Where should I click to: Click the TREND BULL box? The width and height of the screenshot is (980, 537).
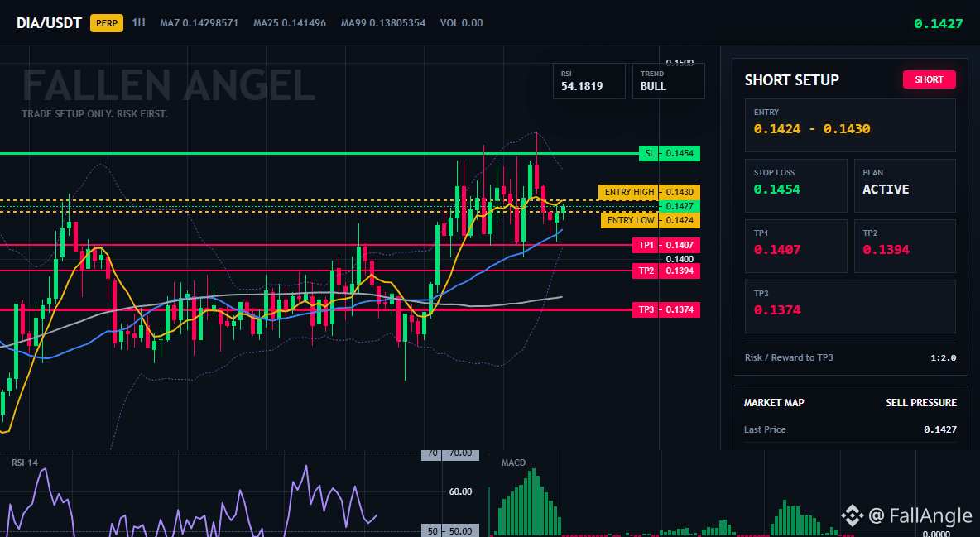(x=668, y=81)
